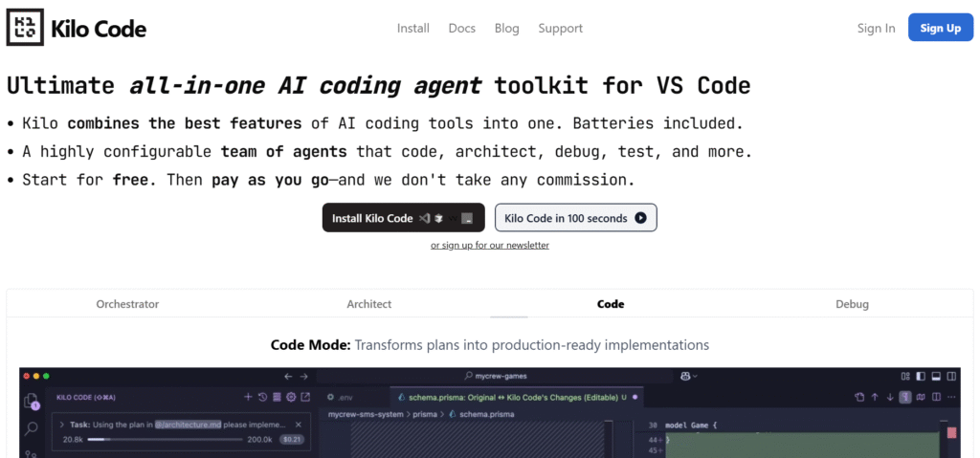Go to previous change up arrow

pyautogui.click(x=875, y=397)
